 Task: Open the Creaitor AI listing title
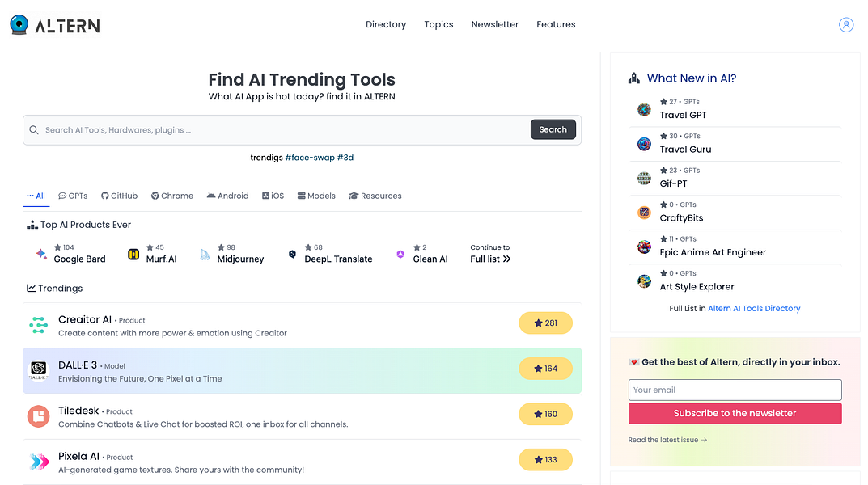click(x=85, y=319)
